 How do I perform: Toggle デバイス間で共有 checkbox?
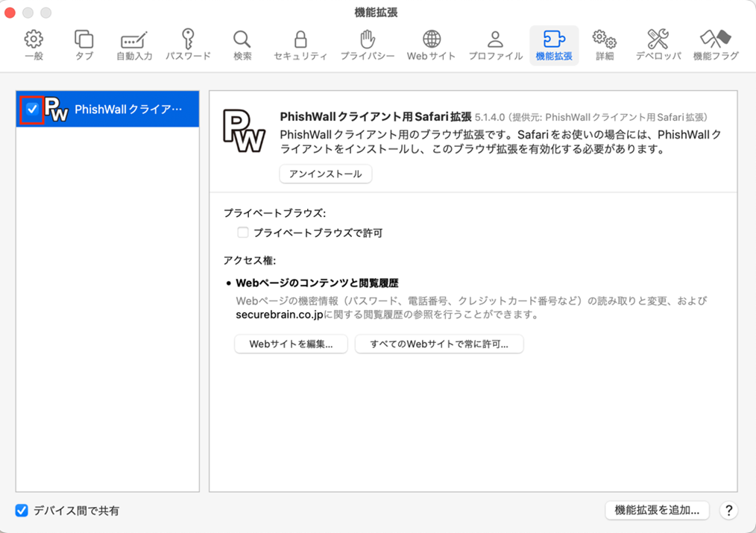(22, 511)
